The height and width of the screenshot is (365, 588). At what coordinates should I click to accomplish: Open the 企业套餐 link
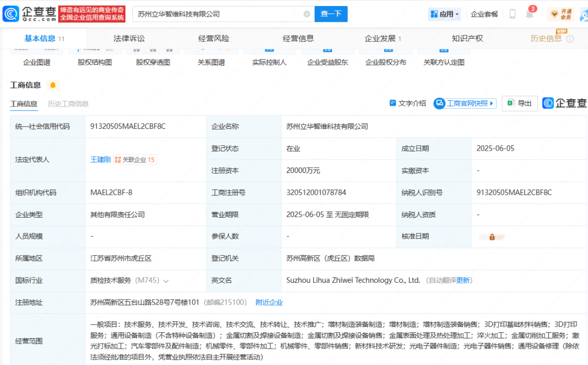pyautogui.click(x=484, y=14)
